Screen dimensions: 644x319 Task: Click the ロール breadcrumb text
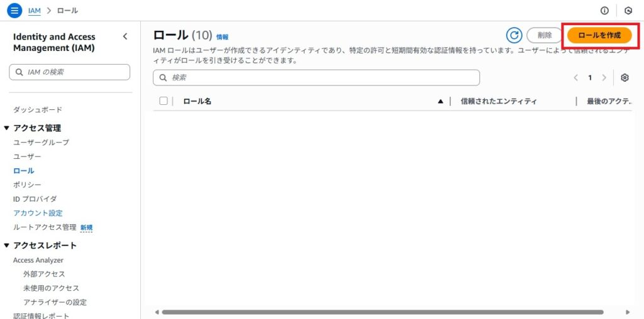(x=67, y=11)
